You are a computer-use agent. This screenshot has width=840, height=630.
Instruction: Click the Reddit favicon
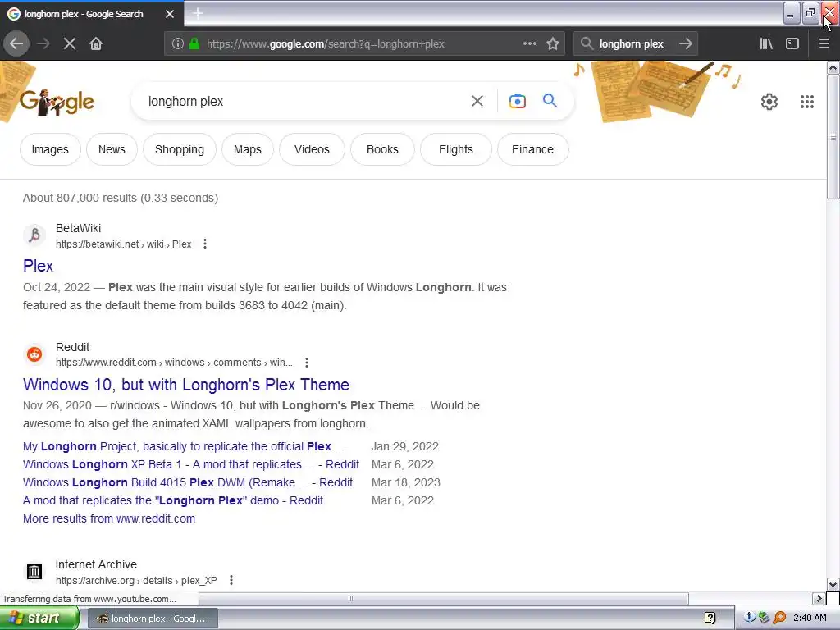(34, 354)
